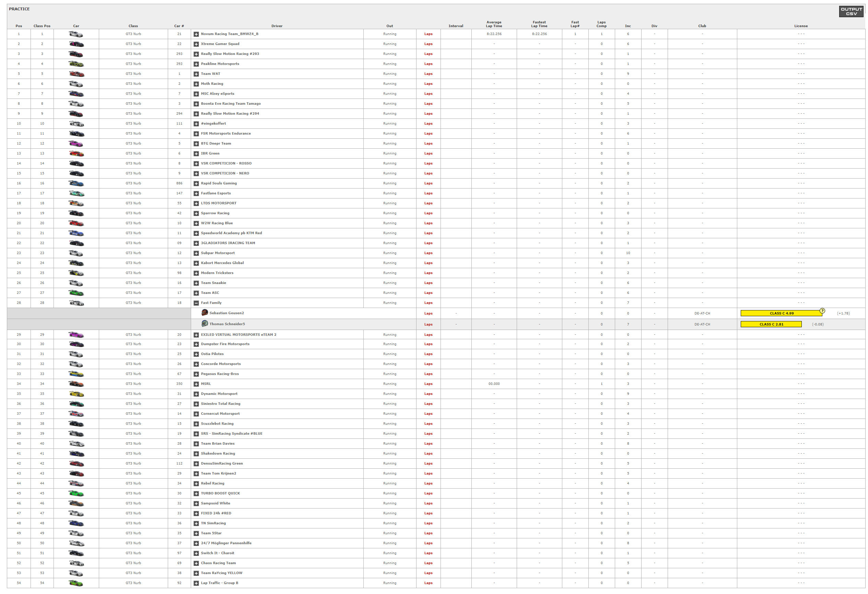The width and height of the screenshot is (868, 594).
Task: Click DE-AT-CH club for Sebastian Geusen2
Action: coord(702,313)
